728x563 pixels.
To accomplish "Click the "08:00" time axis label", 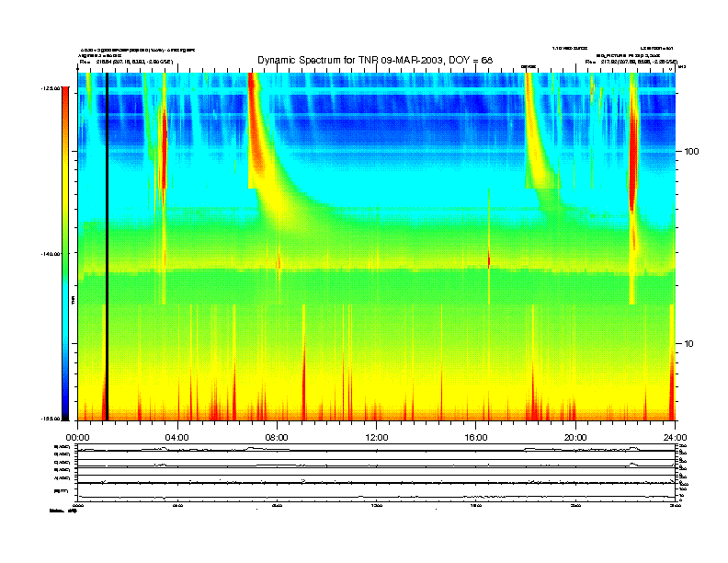I will tap(277, 438).
